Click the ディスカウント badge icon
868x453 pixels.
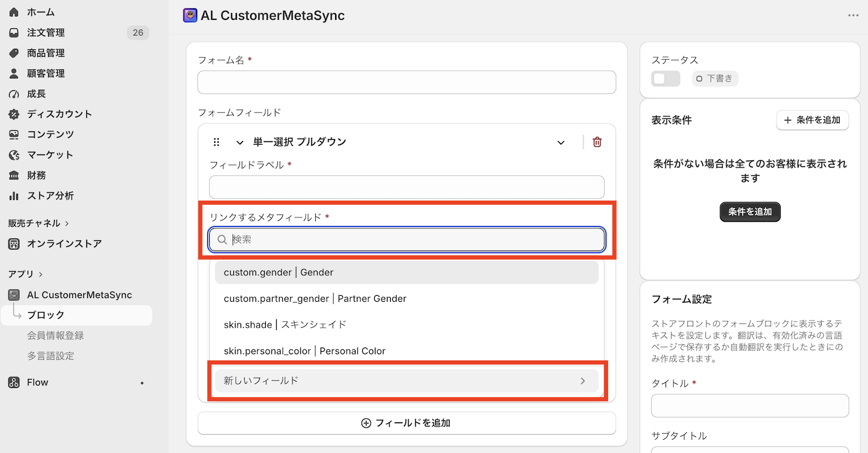pyautogui.click(x=14, y=114)
